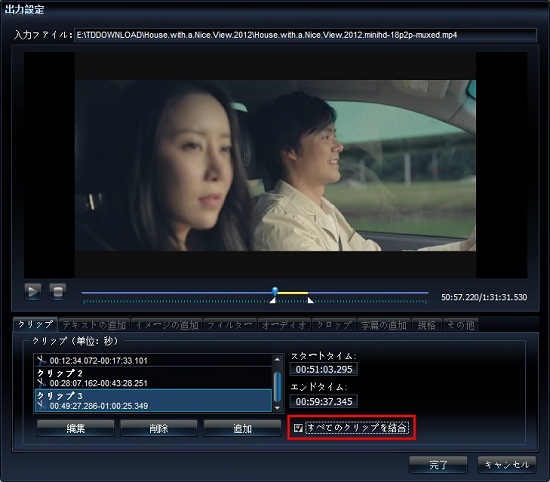
Task: Open the フィルター tab
Action: tap(230, 325)
